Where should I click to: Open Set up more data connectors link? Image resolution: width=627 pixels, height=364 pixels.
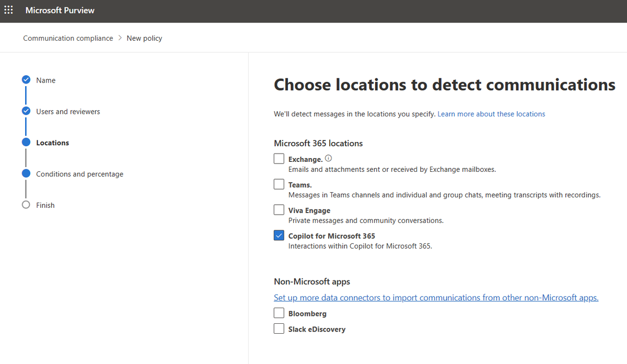click(x=436, y=298)
